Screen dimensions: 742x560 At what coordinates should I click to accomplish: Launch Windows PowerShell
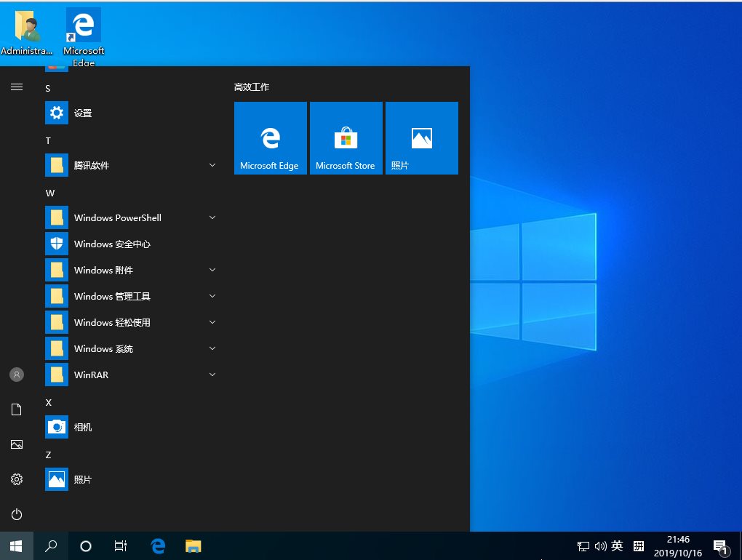(x=117, y=217)
